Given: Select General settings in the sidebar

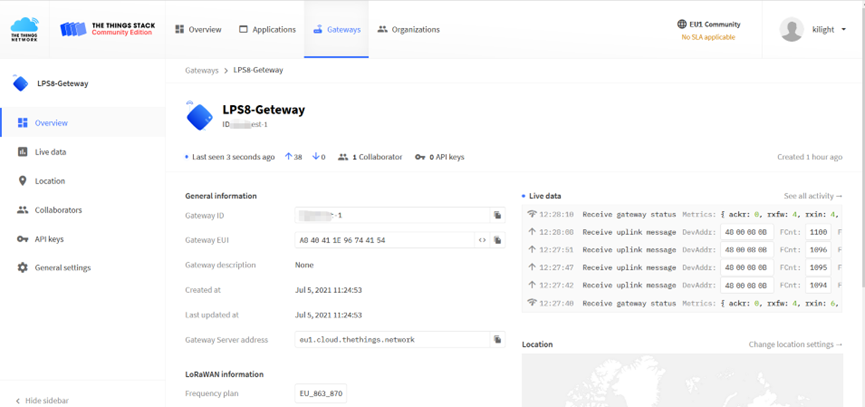Looking at the screenshot, I should (x=83, y=268).
